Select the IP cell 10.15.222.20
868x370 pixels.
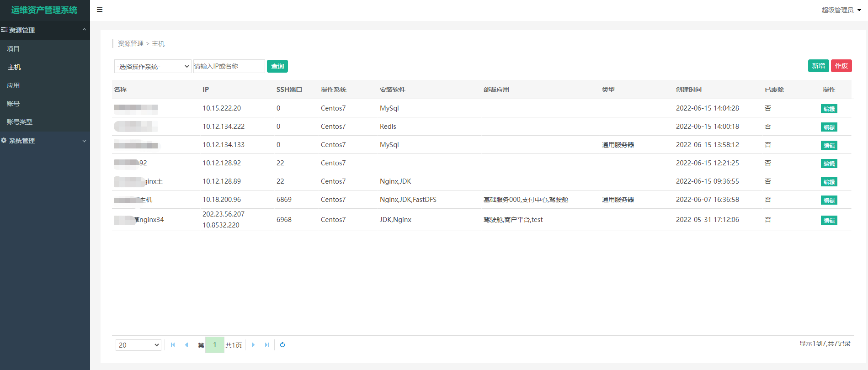222,108
